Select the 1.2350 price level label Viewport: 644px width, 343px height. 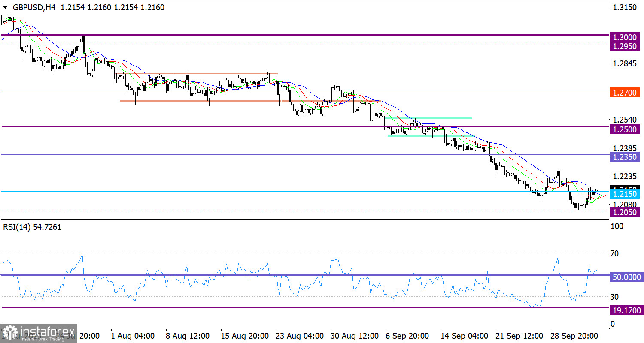(625, 157)
